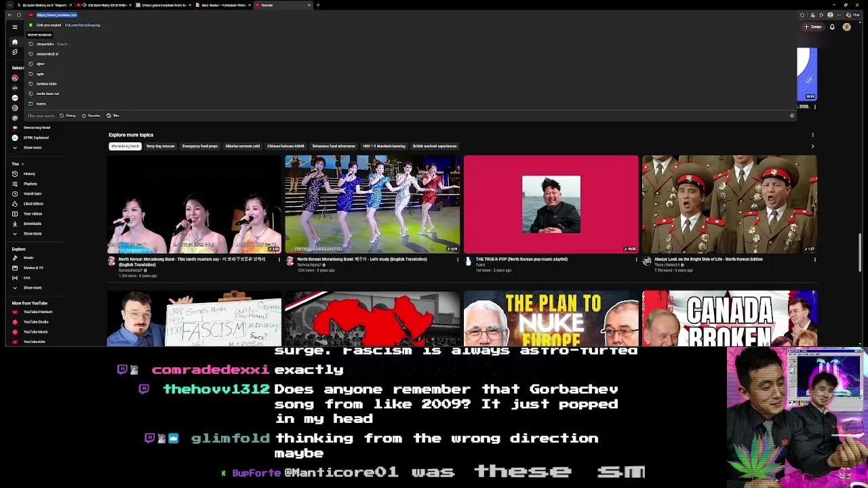The width and height of the screenshot is (868, 488).
Task: Click the browser back arrow
Action: click(9, 15)
